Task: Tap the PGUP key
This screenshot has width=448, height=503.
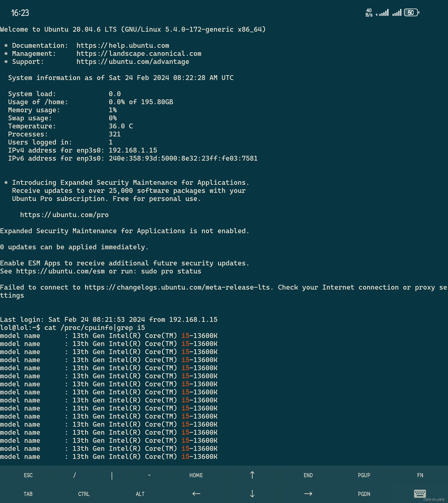Action: pos(364,475)
